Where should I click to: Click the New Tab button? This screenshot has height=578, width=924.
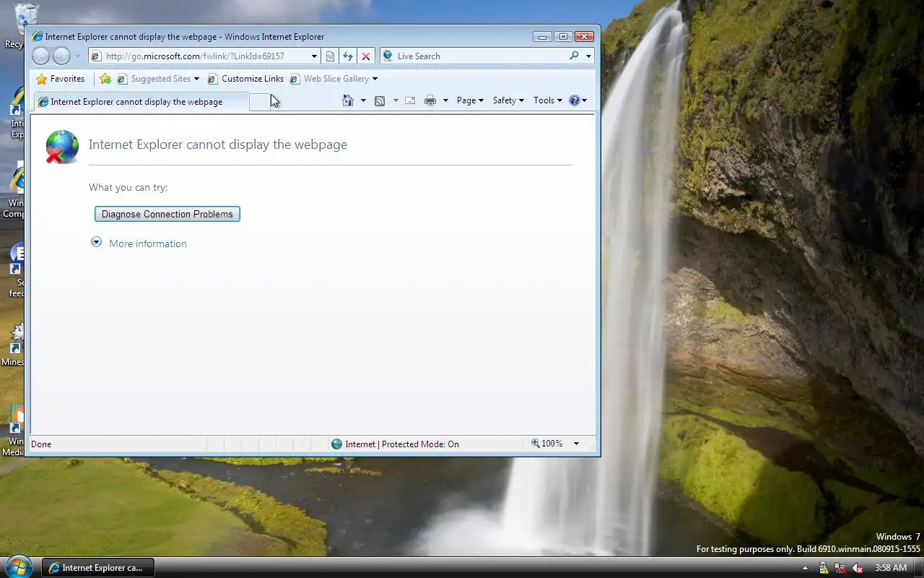tap(259, 102)
